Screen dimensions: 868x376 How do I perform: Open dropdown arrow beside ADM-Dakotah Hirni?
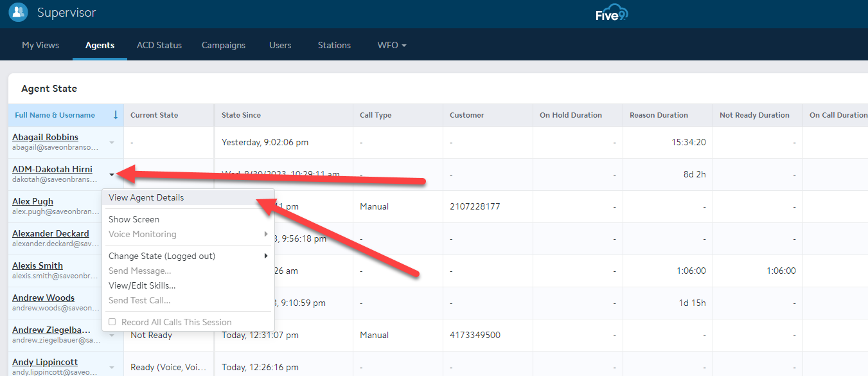[112, 174]
